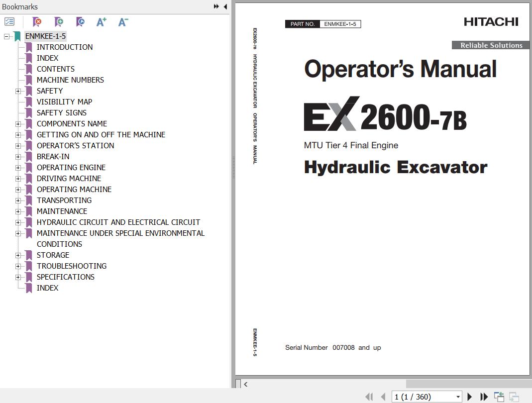Collapse the ENMKEE-1-5 root bookmark
Viewport: 532px width, 403px height.
[6, 36]
